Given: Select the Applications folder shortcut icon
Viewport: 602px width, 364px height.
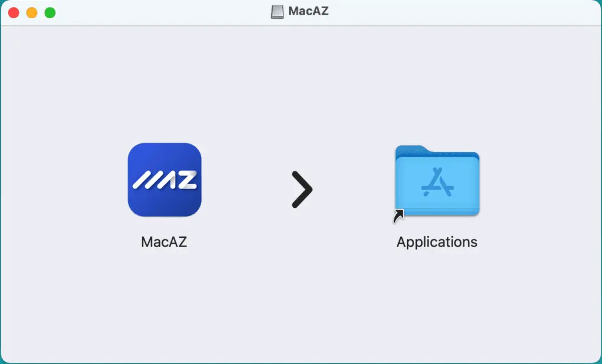Looking at the screenshot, I should tap(437, 180).
